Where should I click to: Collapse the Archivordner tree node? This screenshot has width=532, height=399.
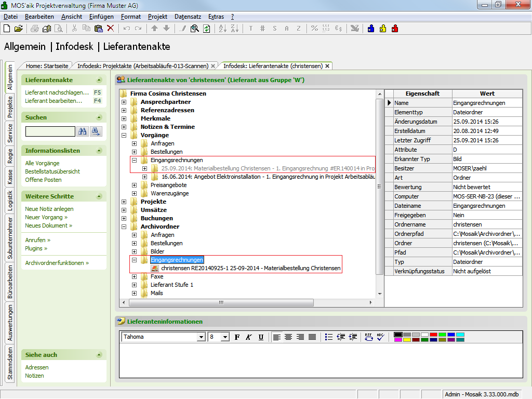pyautogui.click(x=124, y=227)
